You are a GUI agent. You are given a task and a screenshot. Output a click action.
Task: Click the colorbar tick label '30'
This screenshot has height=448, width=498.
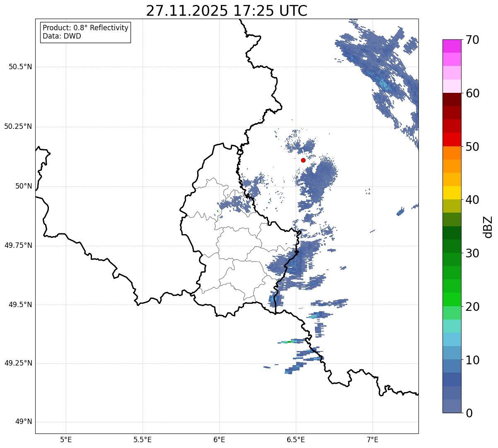pos(473,253)
